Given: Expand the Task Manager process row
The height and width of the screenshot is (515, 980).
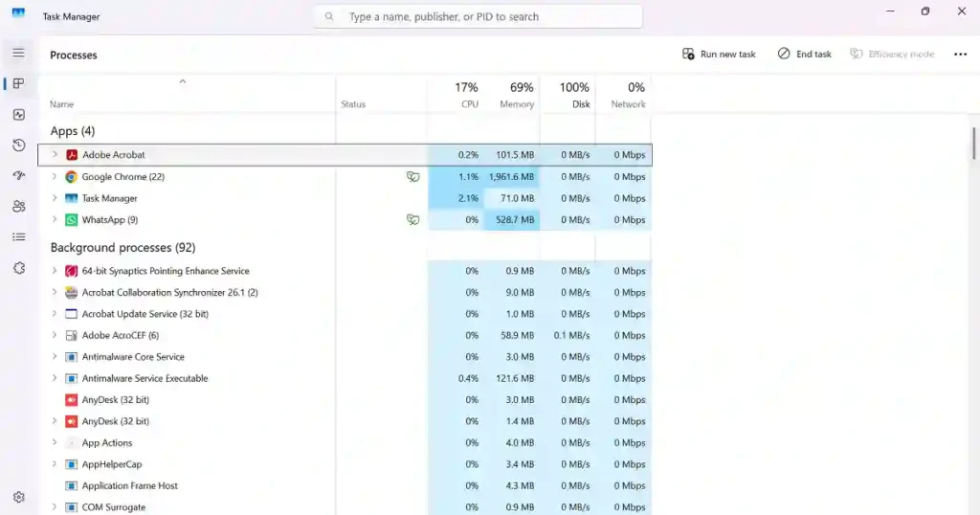Looking at the screenshot, I should 55,198.
